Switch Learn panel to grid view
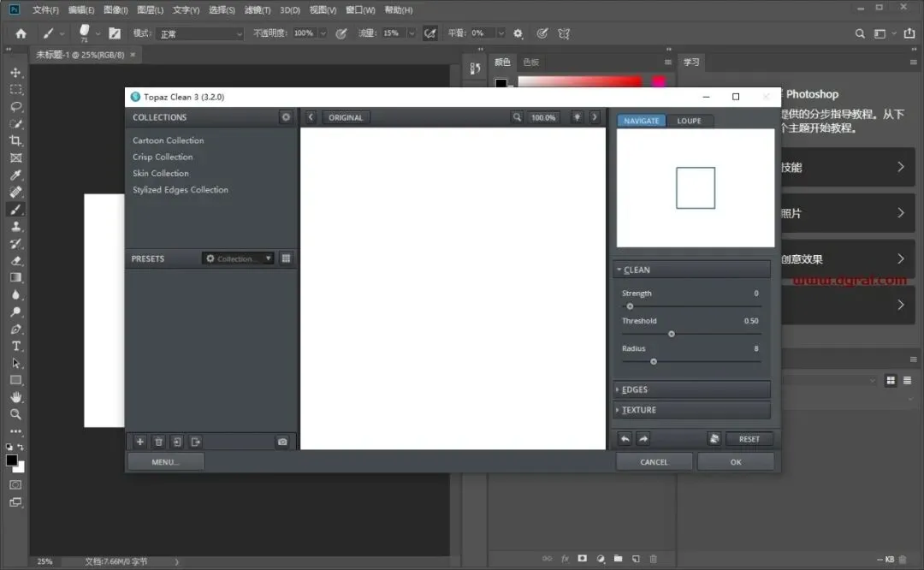Viewport: 924px width, 570px height. (891, 380)
